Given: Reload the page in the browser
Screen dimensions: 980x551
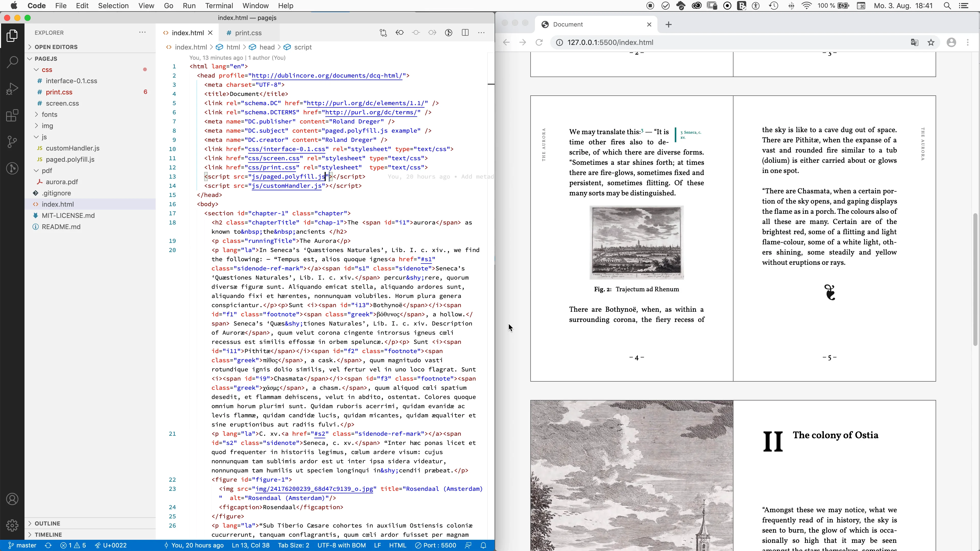Looking at the screenshot, I should coord(540,42).
